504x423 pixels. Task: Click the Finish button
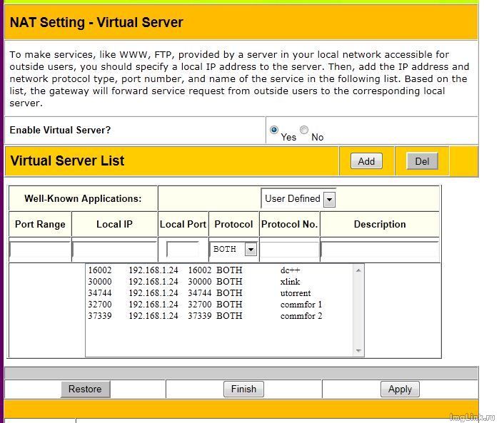[243, 389]
